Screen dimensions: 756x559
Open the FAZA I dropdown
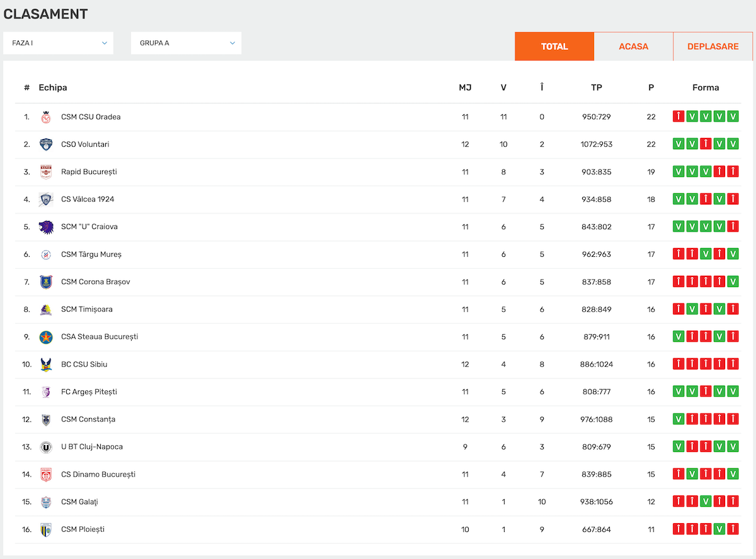pos(59,43)
